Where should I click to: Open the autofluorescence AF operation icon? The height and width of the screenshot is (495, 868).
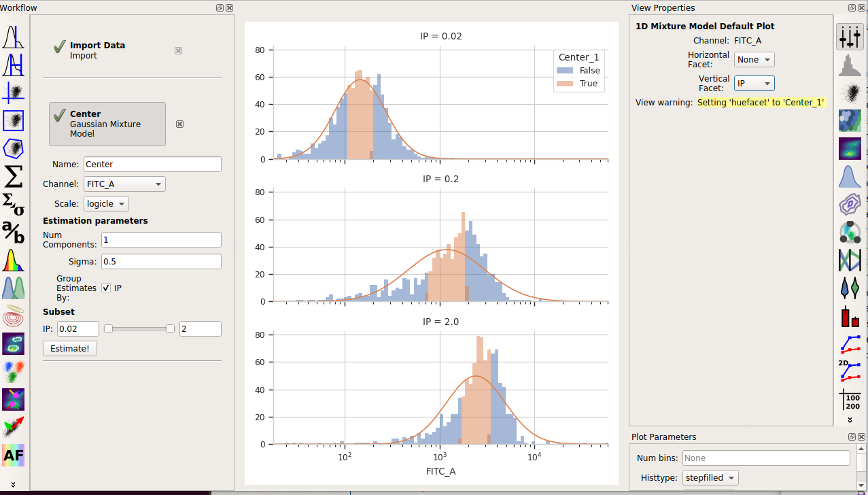point(14,456)
